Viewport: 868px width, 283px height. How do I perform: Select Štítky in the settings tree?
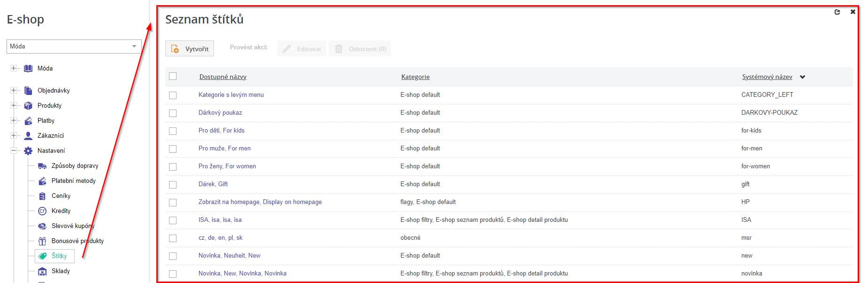pos(59,256)
